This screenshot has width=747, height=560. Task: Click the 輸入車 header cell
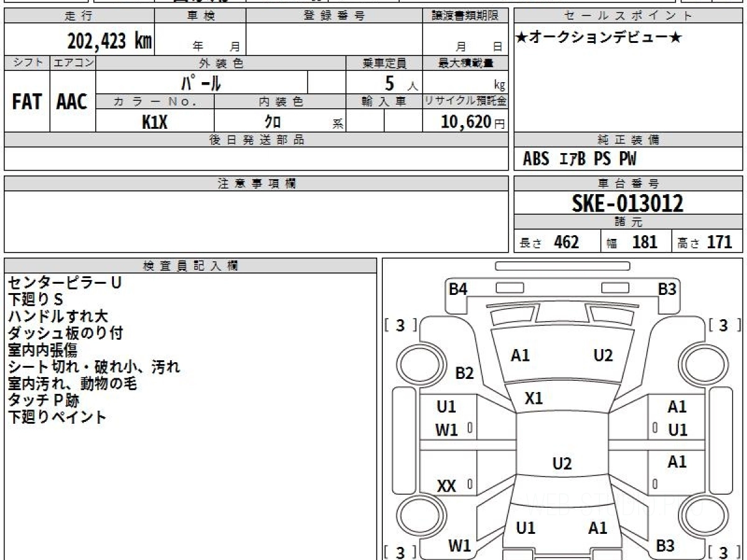pyautogui.click(x=384, y=101)
